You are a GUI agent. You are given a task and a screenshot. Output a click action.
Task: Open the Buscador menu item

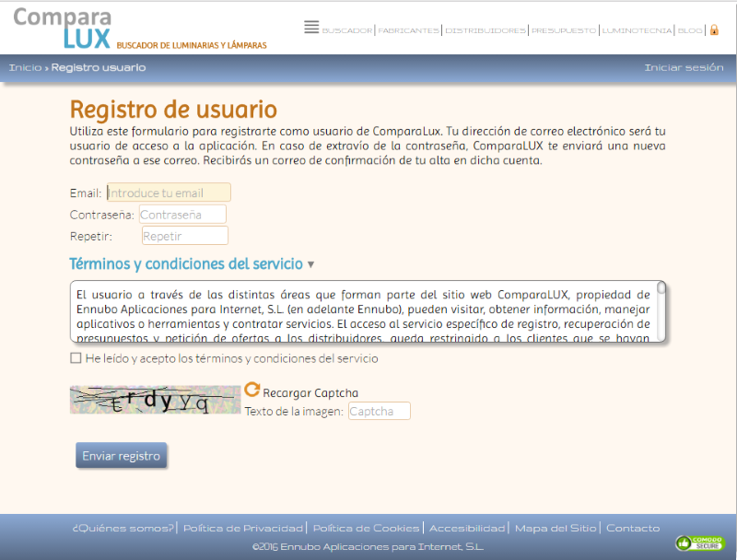[347, 30]
